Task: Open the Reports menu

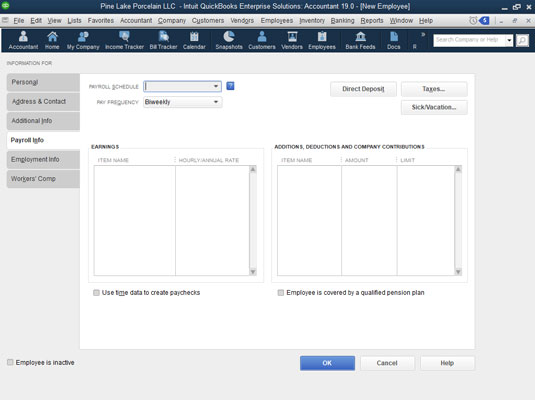Action: click(x=372, y=20)
